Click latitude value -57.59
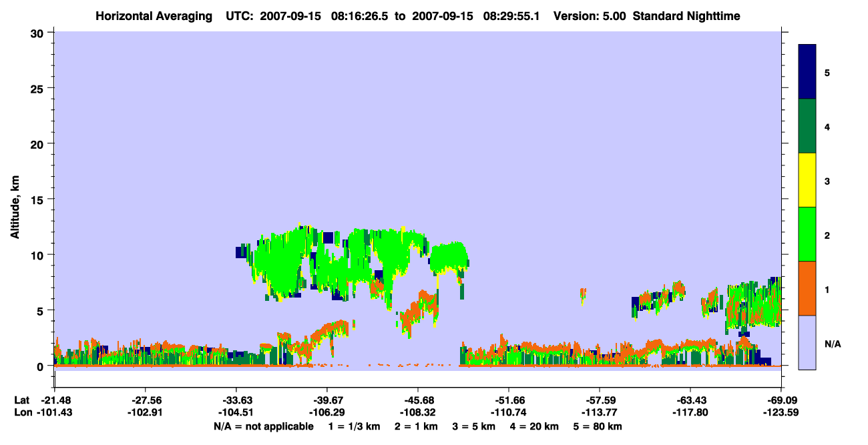 (x=599, y=400)
